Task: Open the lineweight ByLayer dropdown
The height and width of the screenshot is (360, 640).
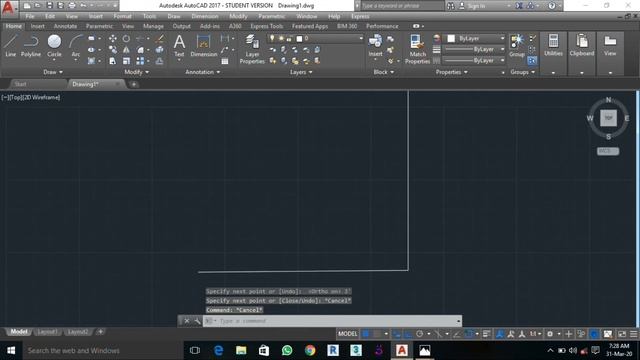Action: click(x=474, y=49)
